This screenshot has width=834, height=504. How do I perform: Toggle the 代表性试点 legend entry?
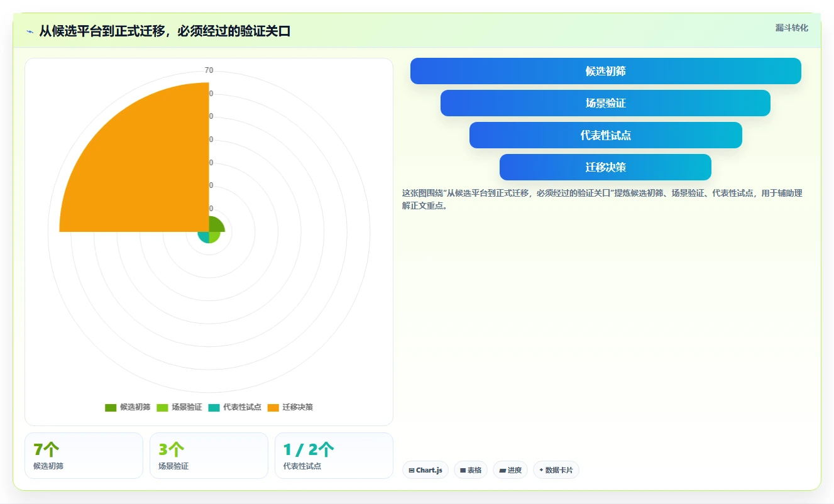(234, 407)
